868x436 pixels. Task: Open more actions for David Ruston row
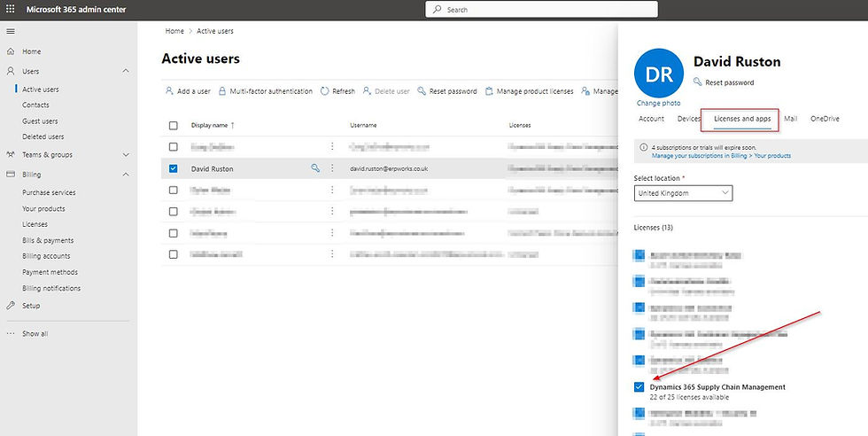pos(332,167)
